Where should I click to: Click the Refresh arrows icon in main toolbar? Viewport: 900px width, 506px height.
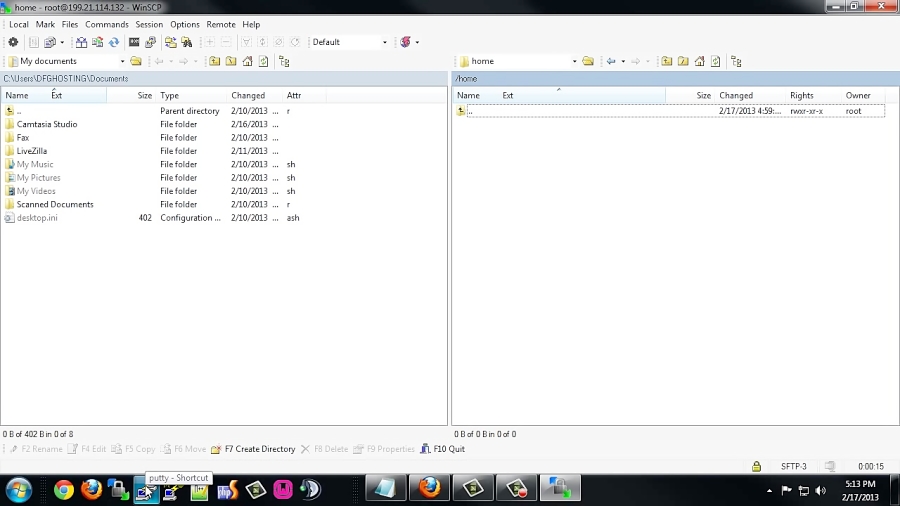pyautogui.click(x=114, y=42)
